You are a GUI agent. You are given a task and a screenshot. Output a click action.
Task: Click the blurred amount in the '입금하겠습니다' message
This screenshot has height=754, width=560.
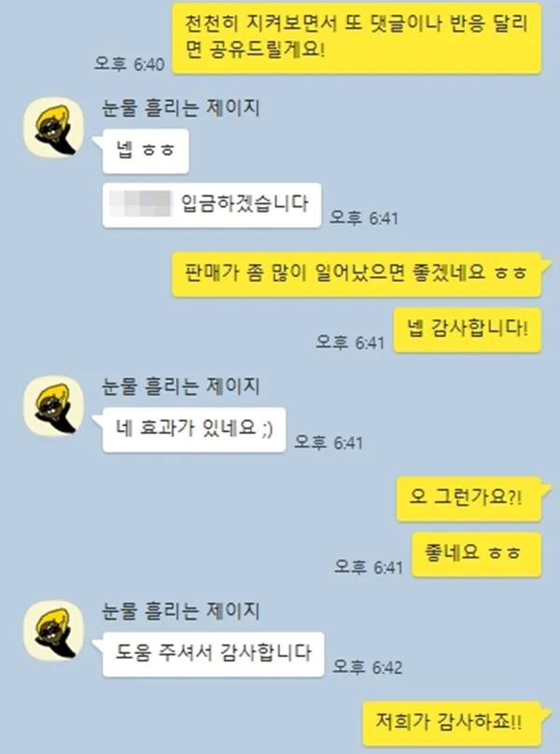coord(141,203)
